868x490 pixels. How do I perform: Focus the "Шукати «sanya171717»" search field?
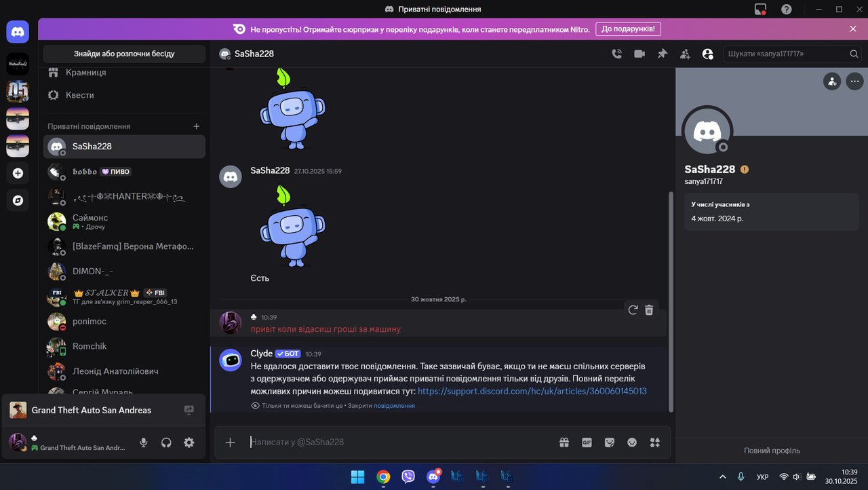pos(793,54)
